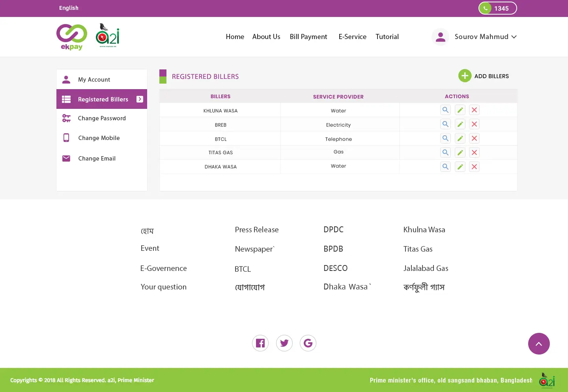Viewport: 568px width, 392px height.
Task: Click the a2i logo in footer
Action: pyautogui.click(x=547, y=381)
